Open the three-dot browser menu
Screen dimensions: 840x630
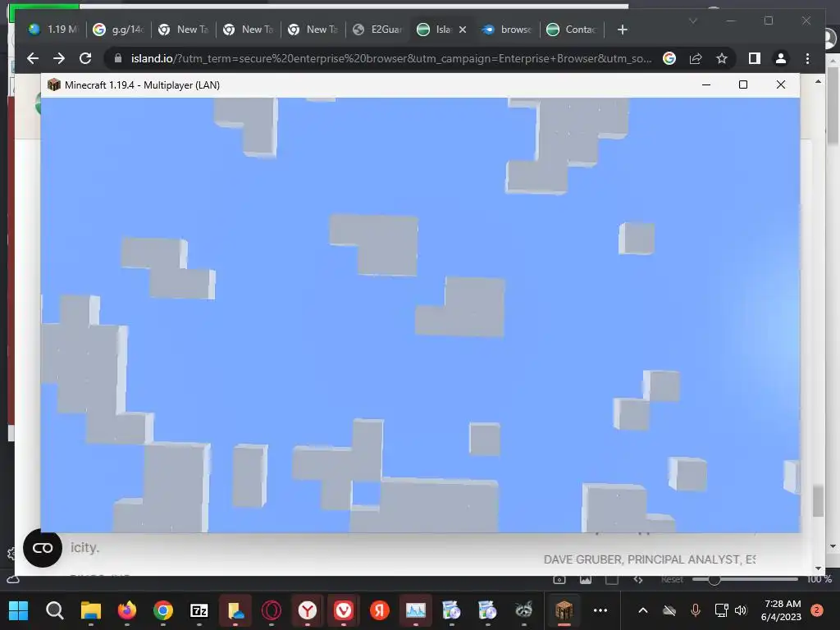click(x=807, y=58)
